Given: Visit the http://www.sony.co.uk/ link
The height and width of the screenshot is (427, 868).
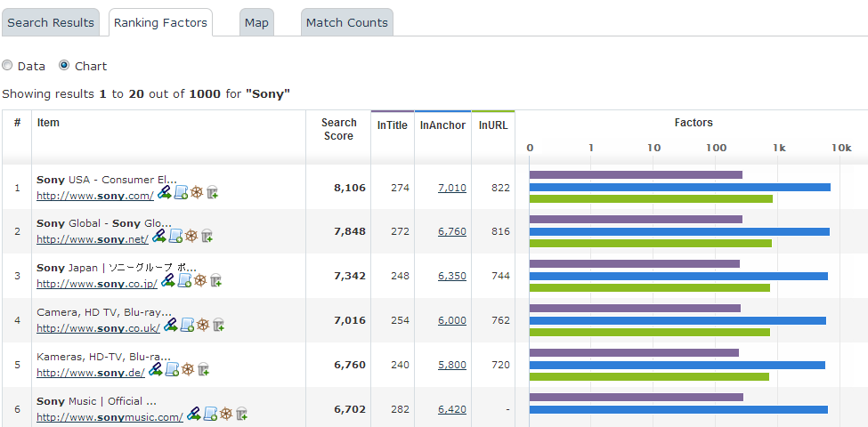Looking at the screenshot, I should click(99, 328).
